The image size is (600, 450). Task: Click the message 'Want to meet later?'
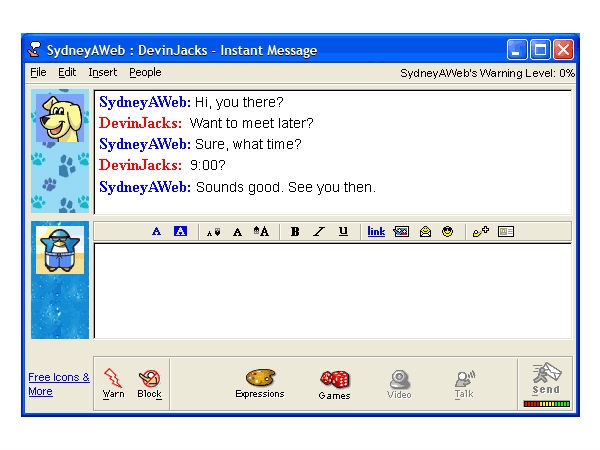[x=251, y=123]
